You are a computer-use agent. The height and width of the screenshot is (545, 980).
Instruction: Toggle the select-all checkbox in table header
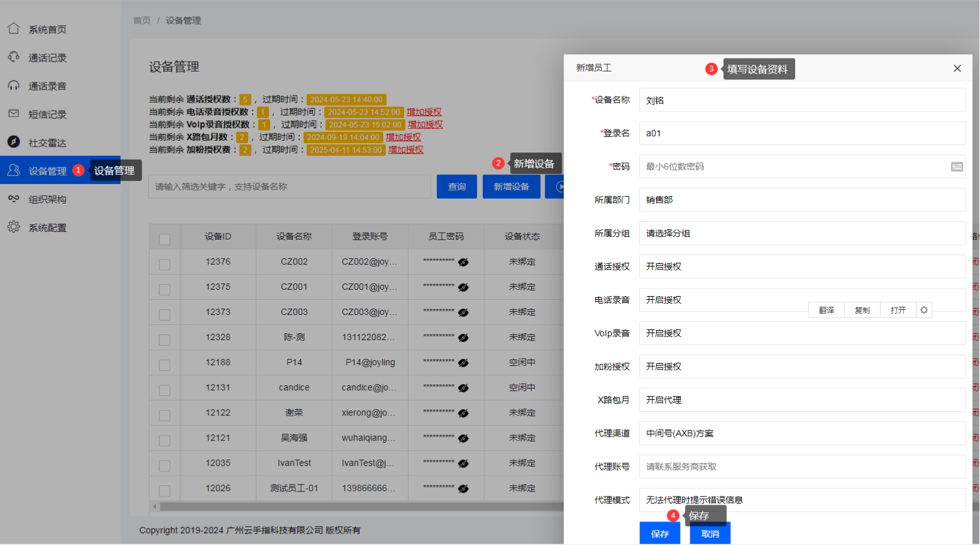[165, 239]
